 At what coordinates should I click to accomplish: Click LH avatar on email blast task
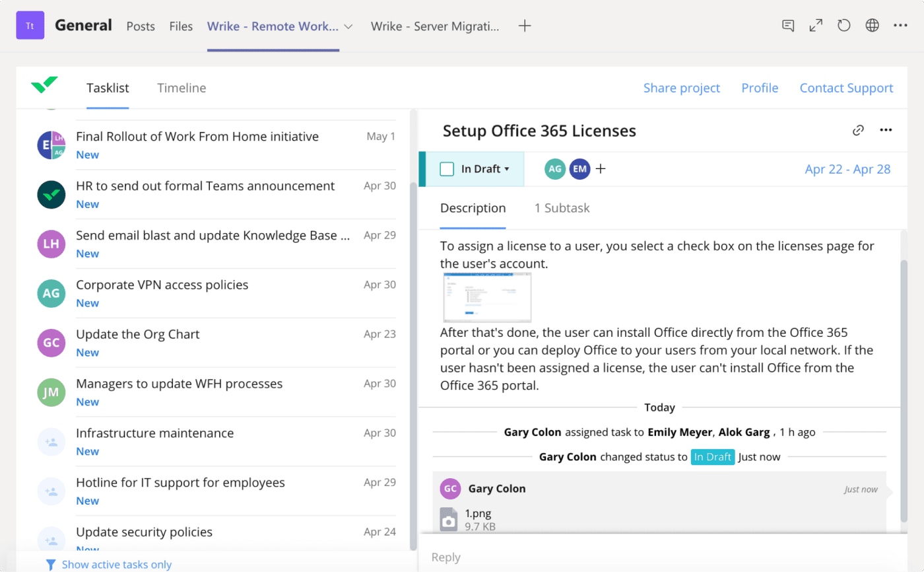[x=51, y=244]
